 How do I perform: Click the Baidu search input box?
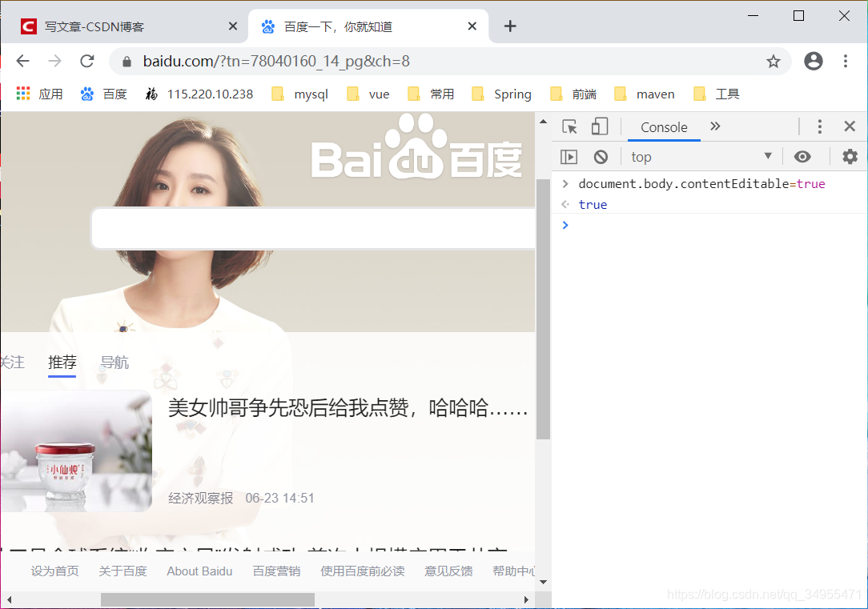click(313, 228)
